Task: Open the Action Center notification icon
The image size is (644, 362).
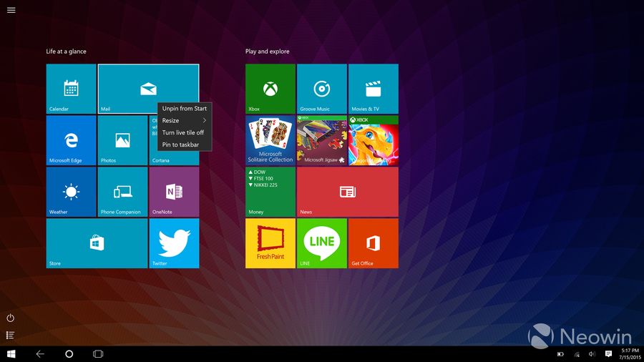Action: point(608,354)
